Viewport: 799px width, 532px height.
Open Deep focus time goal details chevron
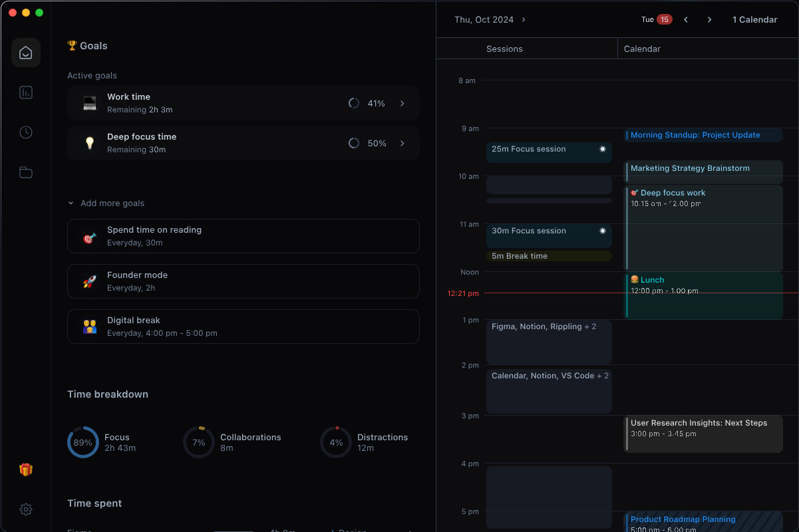402,143
